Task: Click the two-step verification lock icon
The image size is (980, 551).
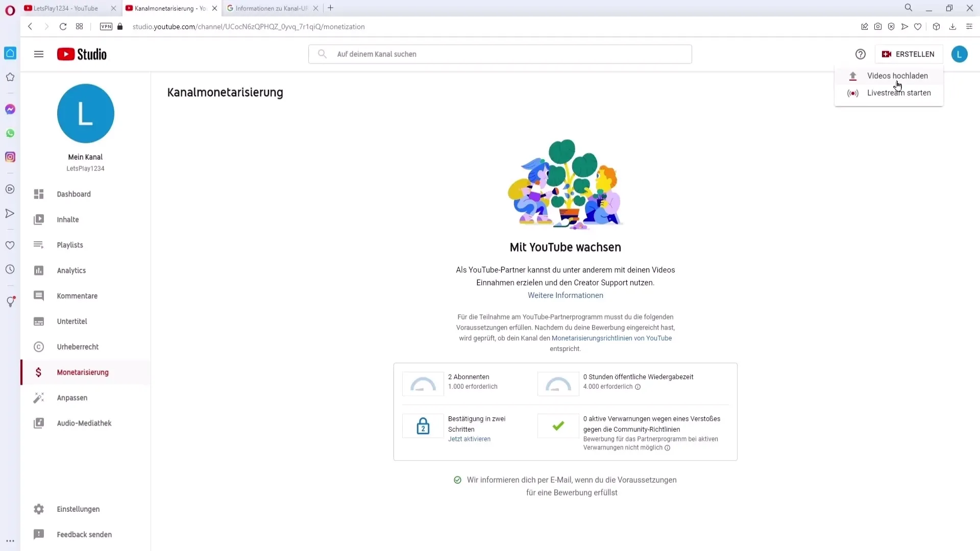Action: (x=423, y=426)
